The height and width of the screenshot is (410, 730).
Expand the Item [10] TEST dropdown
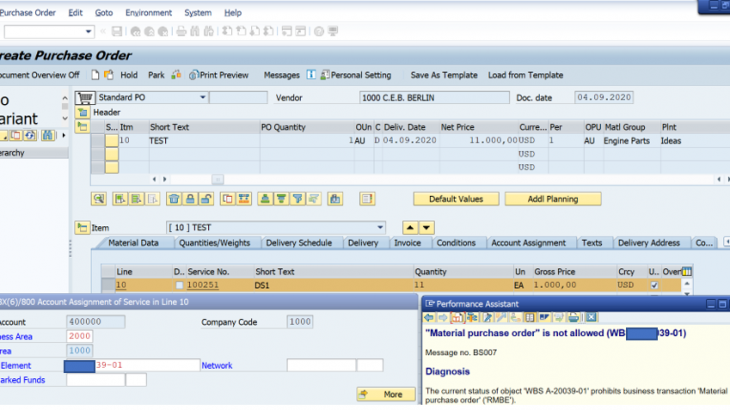click(x=380, y=228)
